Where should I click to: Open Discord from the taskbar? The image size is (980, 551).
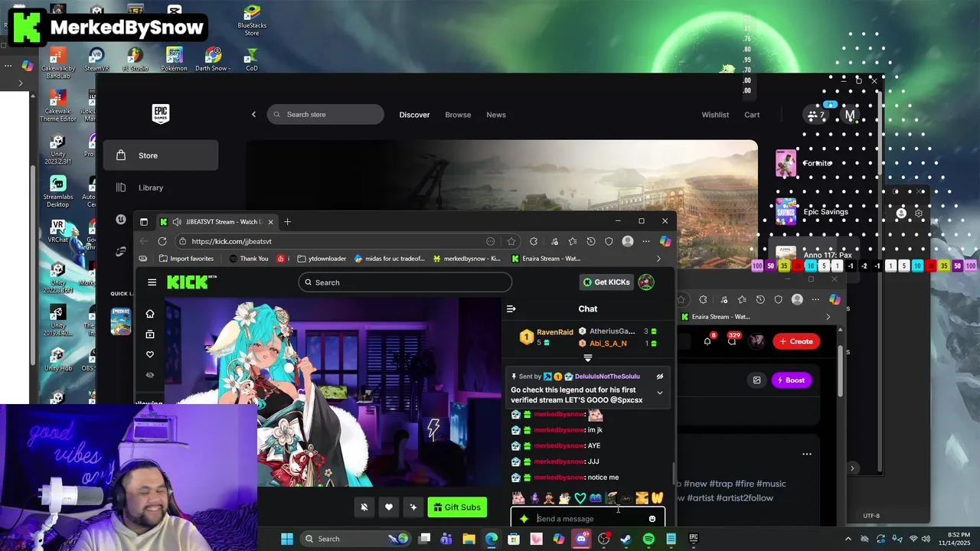(581, 539)
